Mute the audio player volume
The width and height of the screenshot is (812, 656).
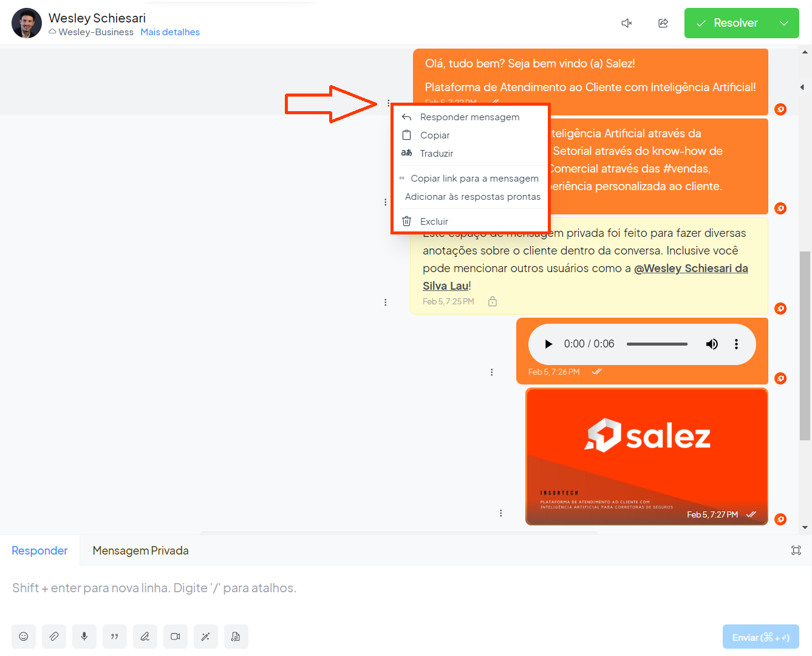(x=712, y=344)
